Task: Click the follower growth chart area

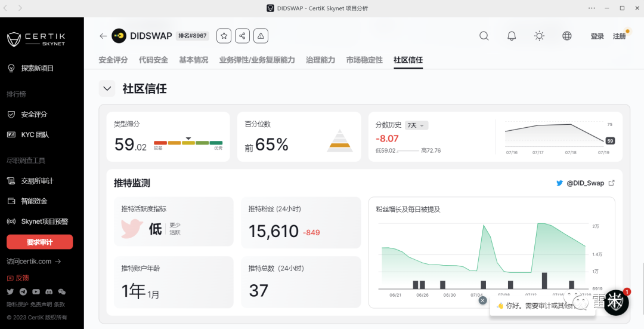Action: [484, 255]
